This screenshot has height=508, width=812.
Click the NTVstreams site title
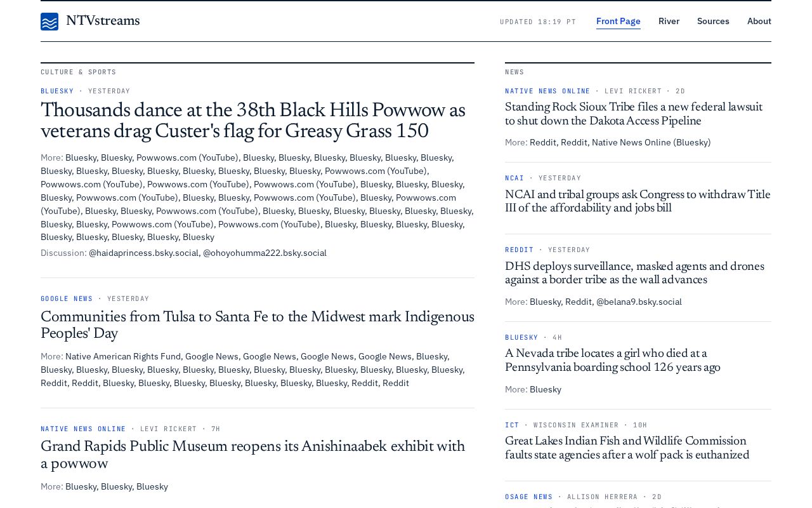[103, 21]
